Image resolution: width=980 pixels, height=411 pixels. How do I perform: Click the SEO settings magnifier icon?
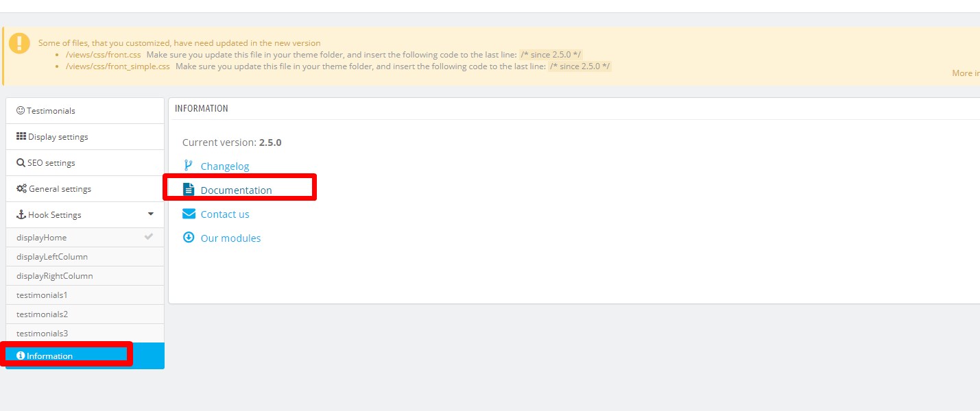coord(21,162)
